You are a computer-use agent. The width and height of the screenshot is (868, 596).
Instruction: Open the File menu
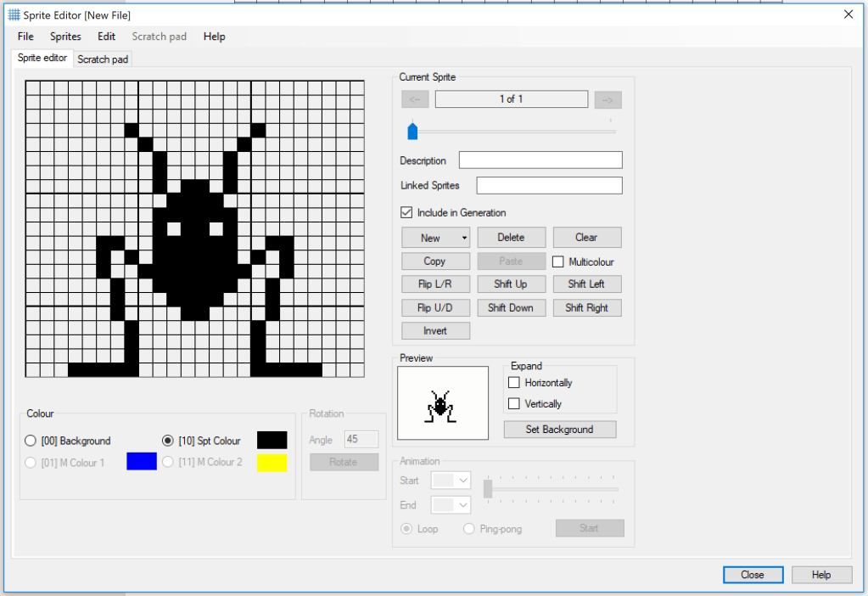coord(25,37)
